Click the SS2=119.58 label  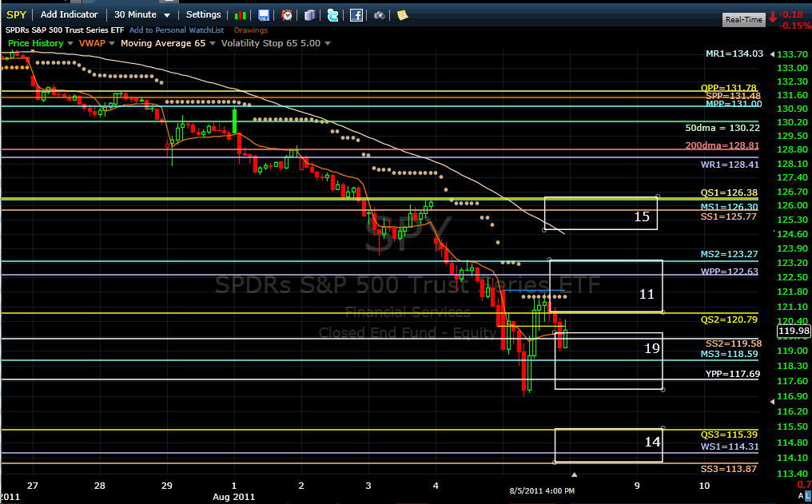point(734,343)
